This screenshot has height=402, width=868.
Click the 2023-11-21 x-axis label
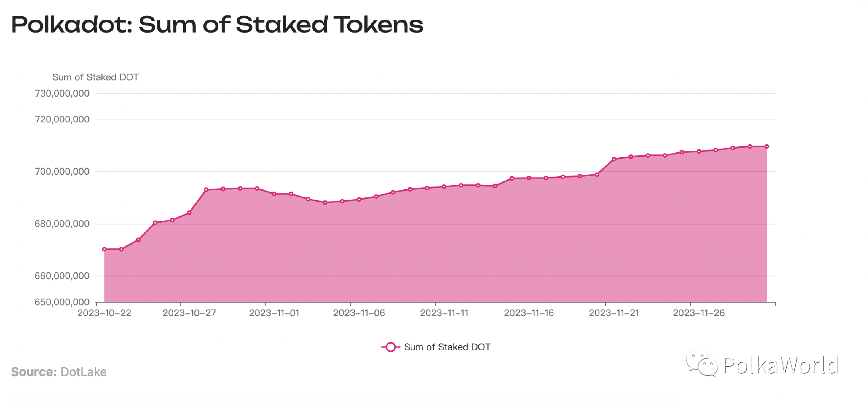614,313
